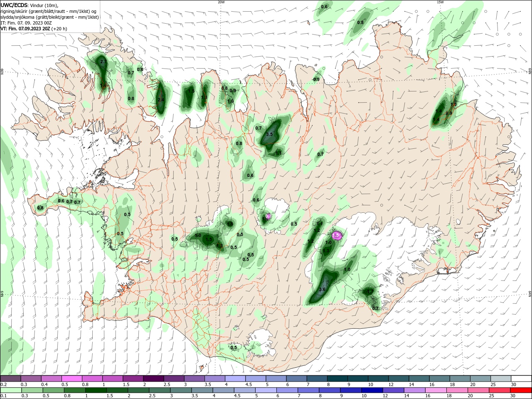Viewport: 532px width, 399px height.
Task: Click the "20W" longitude label
Action: pyautogui.click(x=221, y=2)
